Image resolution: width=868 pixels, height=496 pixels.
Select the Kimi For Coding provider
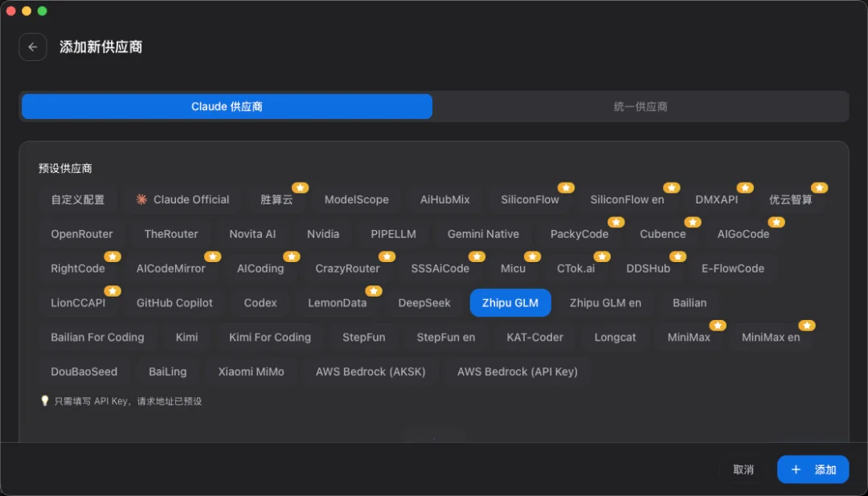pyautogui.click(x=270, y=337)
